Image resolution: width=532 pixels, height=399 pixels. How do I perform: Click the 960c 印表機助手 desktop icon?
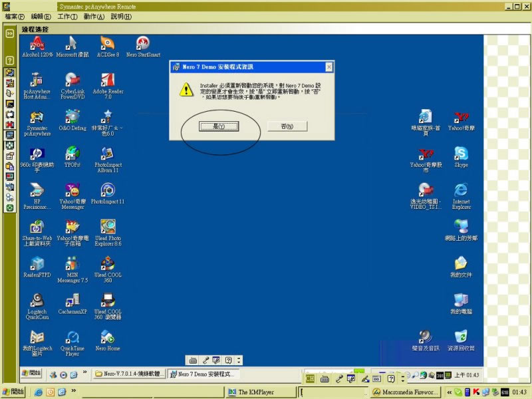coord(37,160)
